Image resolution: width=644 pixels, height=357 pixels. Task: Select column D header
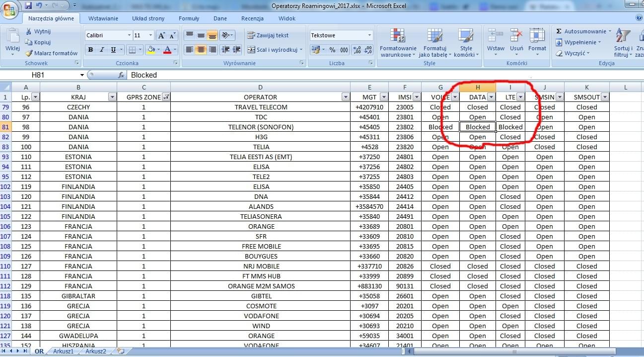[x=260, y=87]
